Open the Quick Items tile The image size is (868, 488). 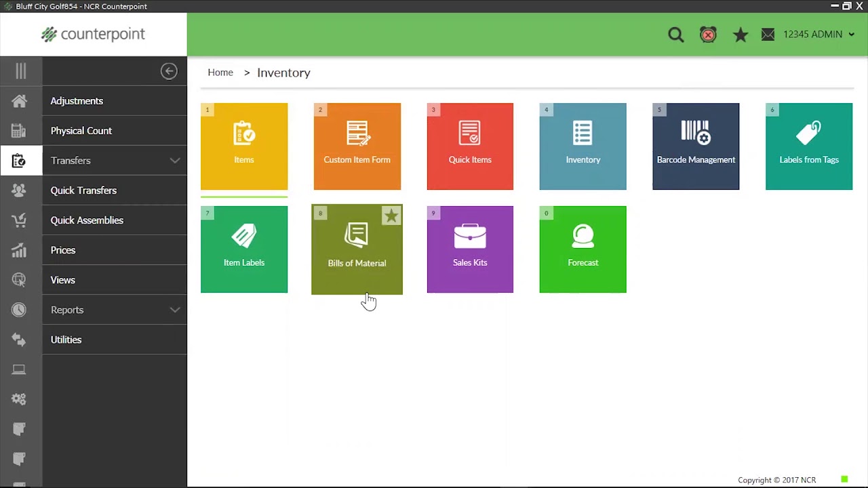coord(470,146)
